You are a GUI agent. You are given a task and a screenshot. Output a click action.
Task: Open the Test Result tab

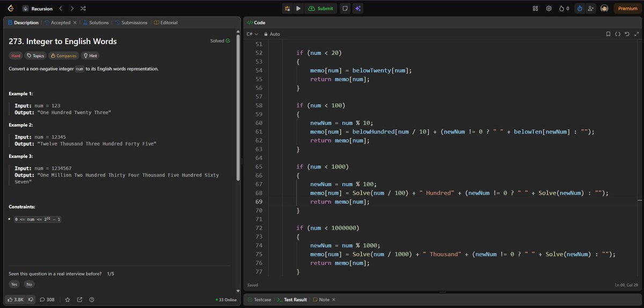[x=291, y=299]
